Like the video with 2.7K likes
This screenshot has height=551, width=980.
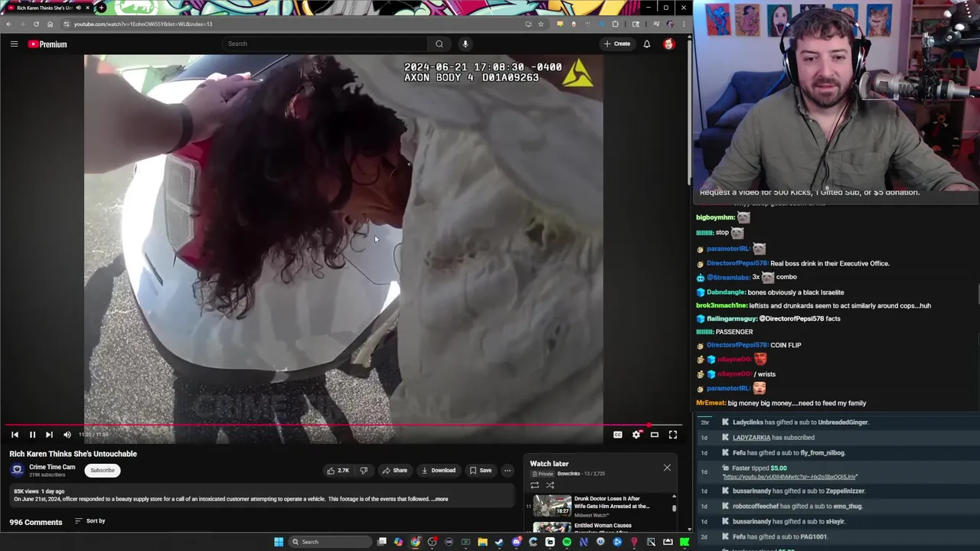pyautogui.click(x=338, y=471)
